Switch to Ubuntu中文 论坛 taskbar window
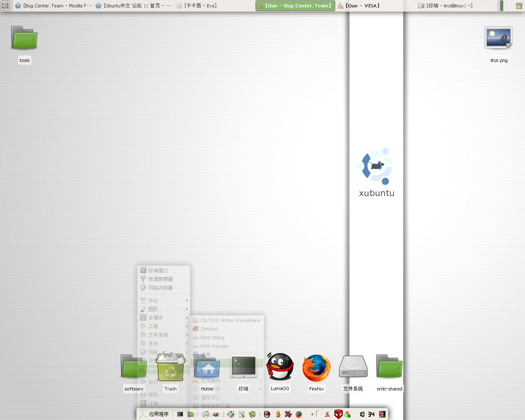Screen dimensions: 525x420 point(133,6)
